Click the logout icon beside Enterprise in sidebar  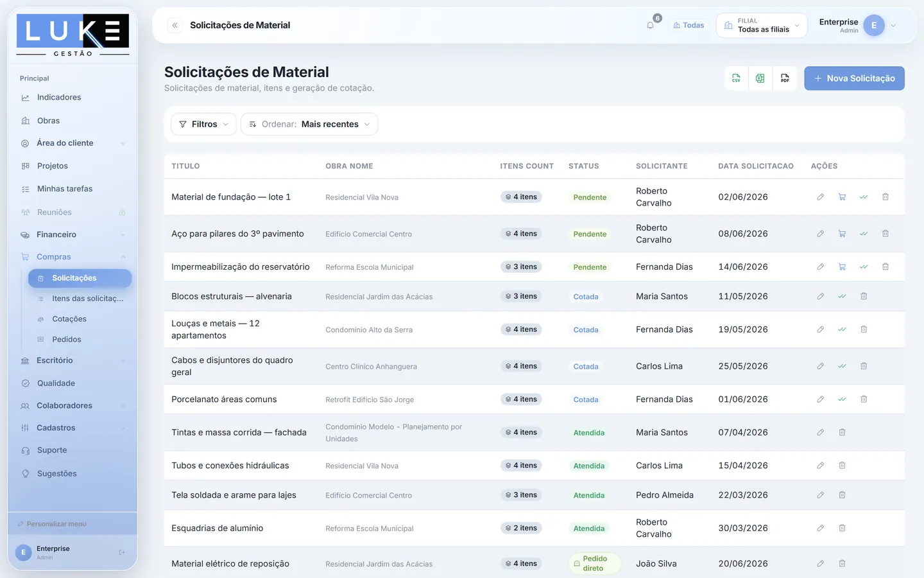[122, 552]
